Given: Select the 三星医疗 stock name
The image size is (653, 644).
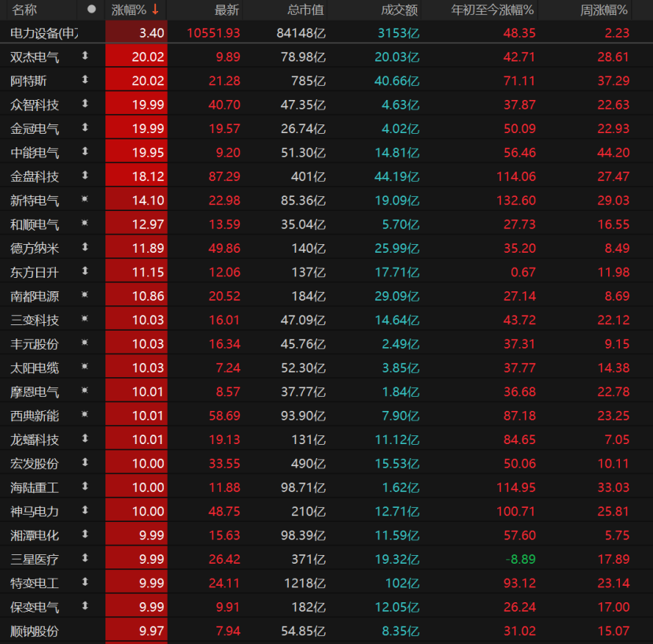Looking at the screenshot, I should pos(35,559).
